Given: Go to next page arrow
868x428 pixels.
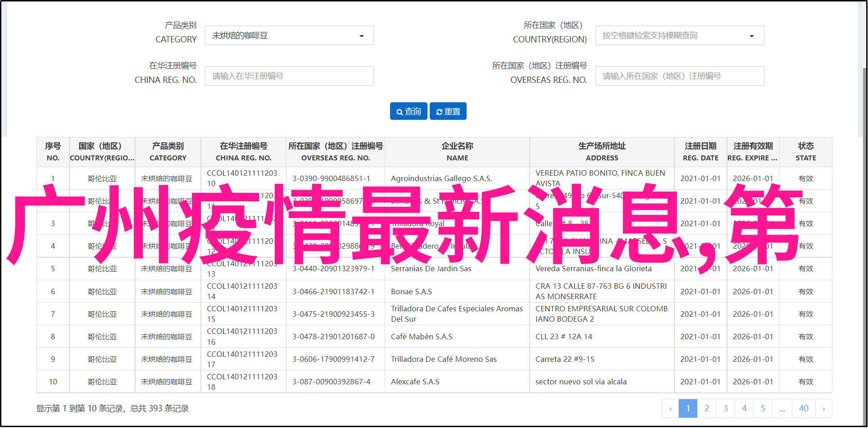Looking at the screenshot, I should 824,409.
